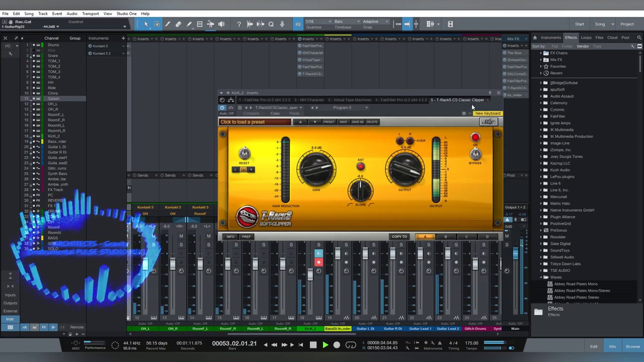The image size is (644, 362).
Task: Select the R channel button under RESET
Action: pyautogui.click(x=251, y=169)
